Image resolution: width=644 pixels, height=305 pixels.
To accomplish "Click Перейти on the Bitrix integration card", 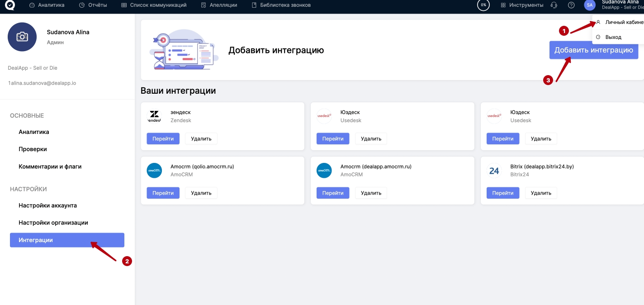I will point(502,193).
